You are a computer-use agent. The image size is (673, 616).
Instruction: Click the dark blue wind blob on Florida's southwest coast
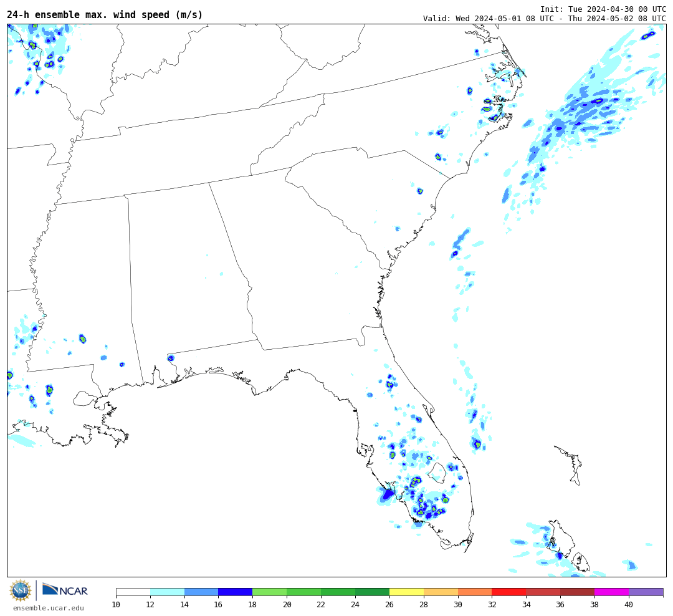388,494
